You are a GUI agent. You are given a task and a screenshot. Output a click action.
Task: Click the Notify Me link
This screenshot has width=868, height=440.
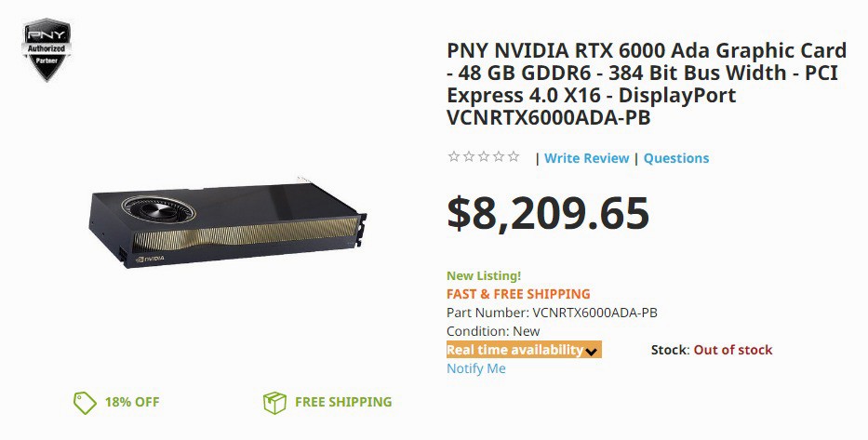click(x=475, y=368)
